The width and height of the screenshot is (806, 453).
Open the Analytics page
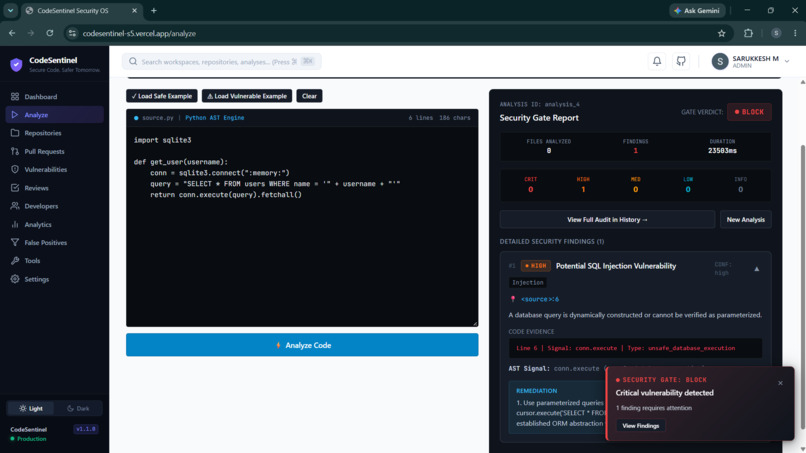tap(54, 224)
